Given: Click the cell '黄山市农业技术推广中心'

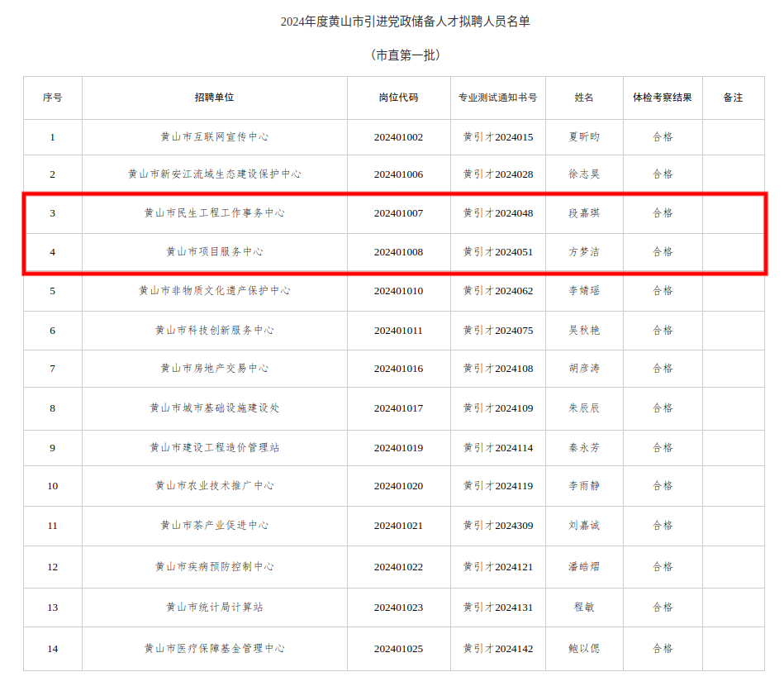Looking at the screenshot, I should point(215,486).
